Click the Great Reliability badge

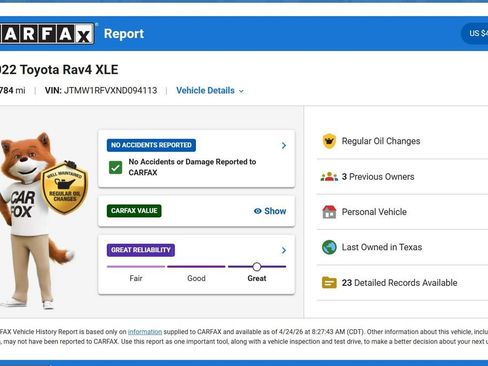141,250
